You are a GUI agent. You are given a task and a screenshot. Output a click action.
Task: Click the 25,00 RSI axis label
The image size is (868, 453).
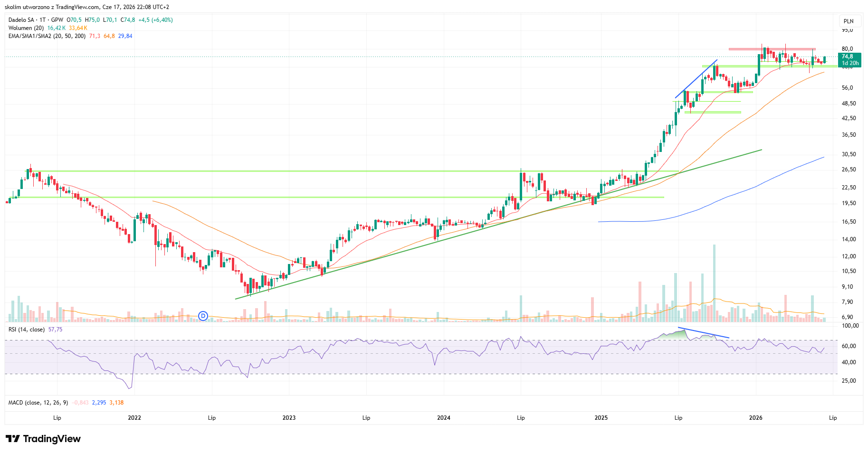point(849,381)
